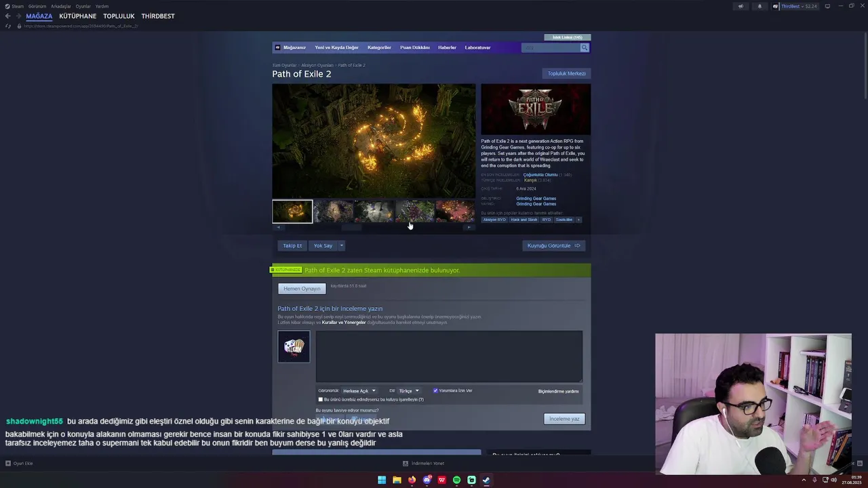Click the Steam store search magnifier icon

(585, 47)
